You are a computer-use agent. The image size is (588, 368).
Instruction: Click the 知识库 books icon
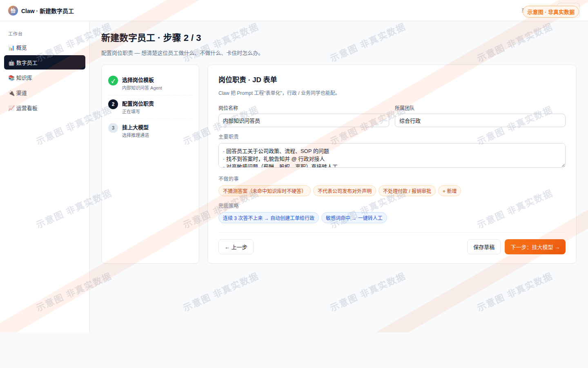click(x=11, y=78)
